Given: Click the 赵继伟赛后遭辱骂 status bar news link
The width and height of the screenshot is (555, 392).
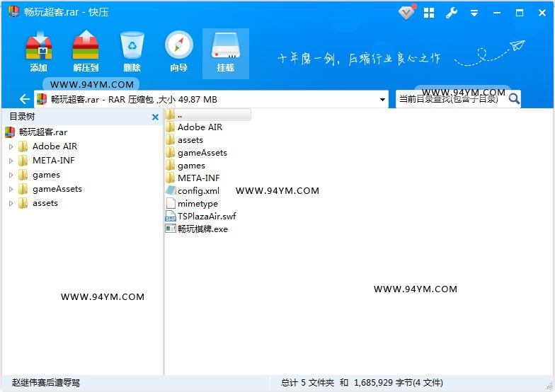Looking at the screenshot, I should tap(45, 383).
